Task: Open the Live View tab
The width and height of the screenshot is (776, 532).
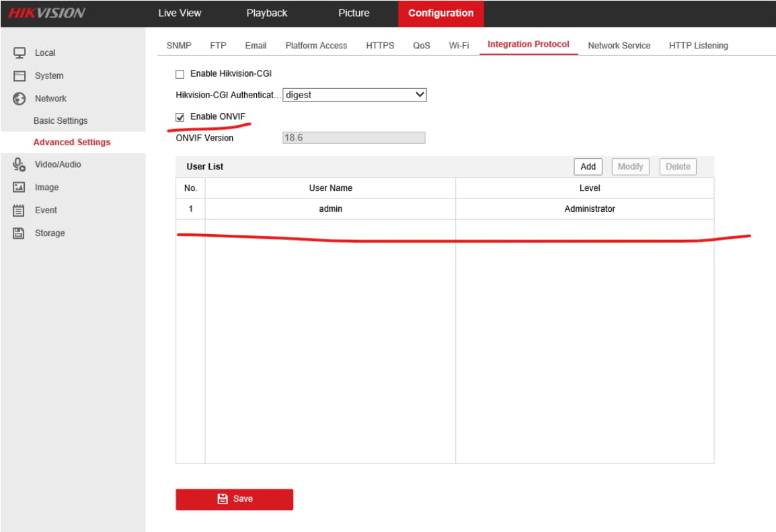Action: click(x=180, y=13)
